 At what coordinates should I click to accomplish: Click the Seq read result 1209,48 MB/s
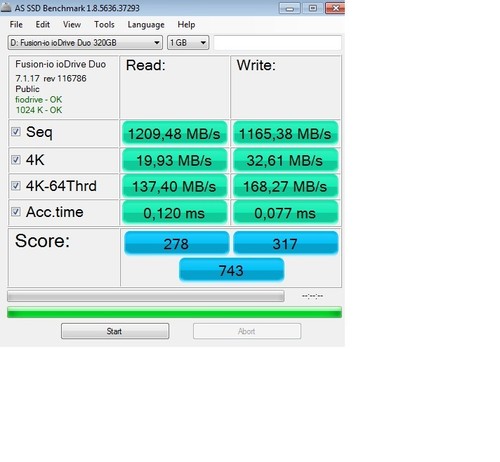tap(174, 133)
